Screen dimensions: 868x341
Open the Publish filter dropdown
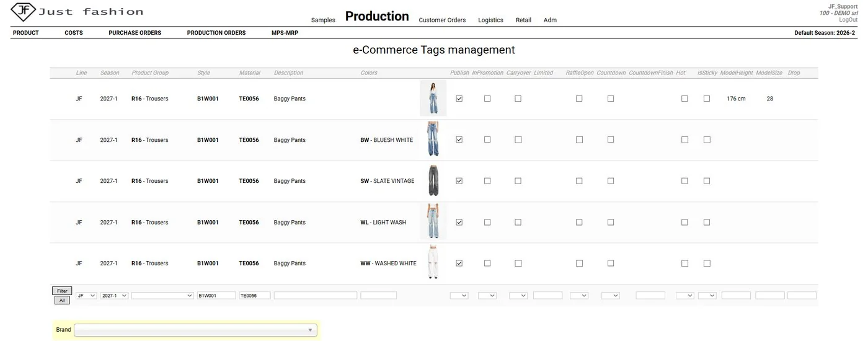click(459, 296)
